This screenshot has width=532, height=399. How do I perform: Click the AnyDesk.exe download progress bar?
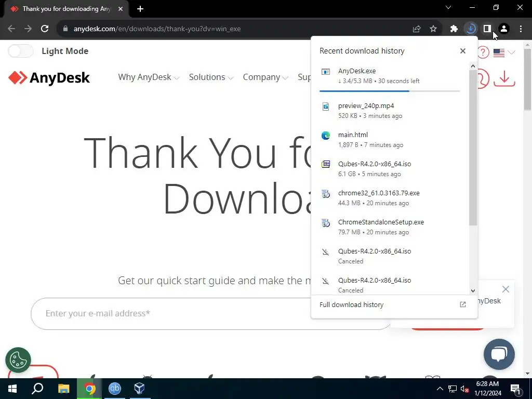(x=390, y=91)
